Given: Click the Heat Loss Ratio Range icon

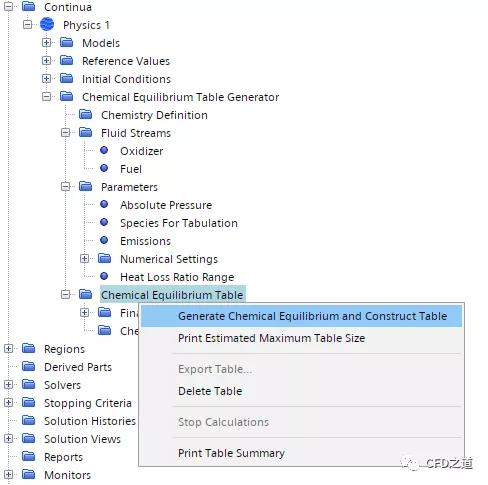Looking at the screenshot, I should point(104,276).
